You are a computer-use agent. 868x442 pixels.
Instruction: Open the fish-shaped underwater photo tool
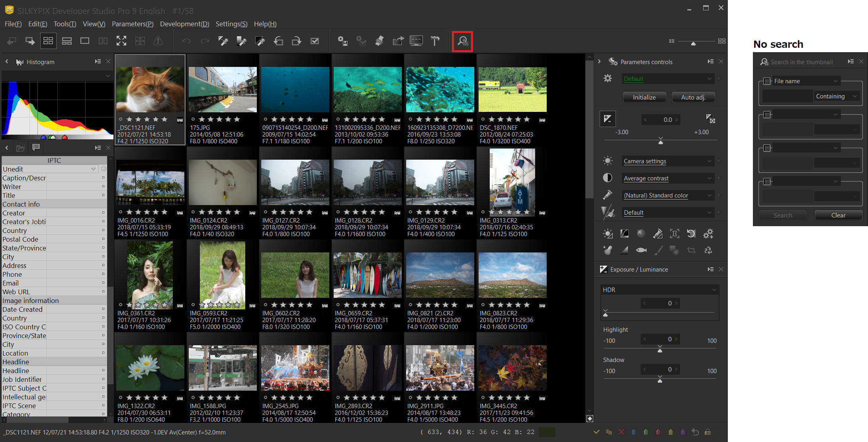click(x=641, y=250)
